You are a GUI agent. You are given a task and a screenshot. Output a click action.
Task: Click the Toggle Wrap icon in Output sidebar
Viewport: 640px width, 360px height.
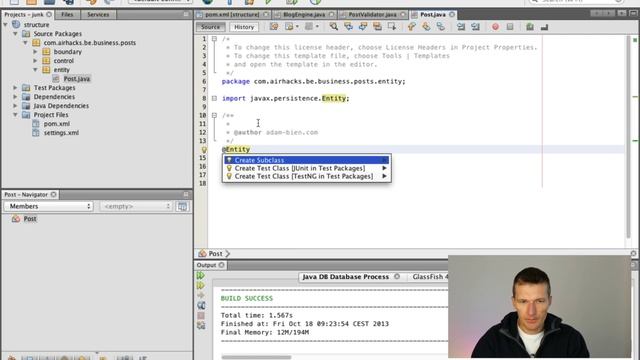(201, 305)
